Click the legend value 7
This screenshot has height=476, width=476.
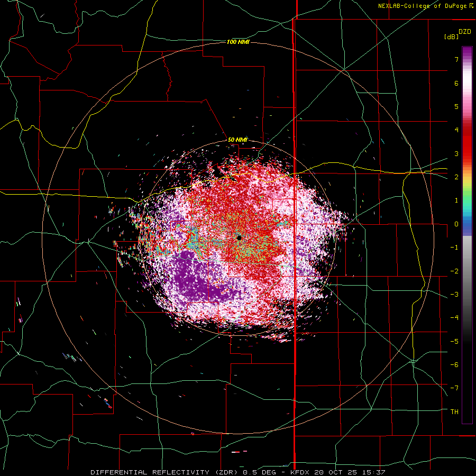(x=456, y=59)
